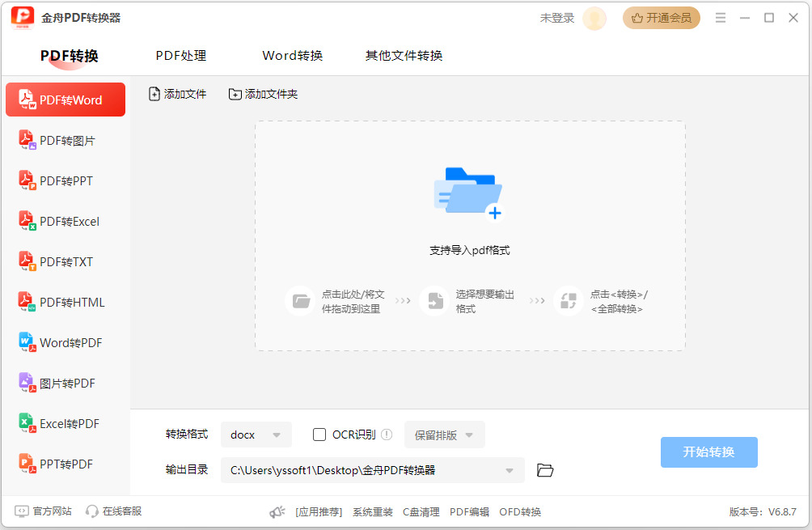812x530 pixels.
Task: Close the 金舟PDF转换器 window
Action: click(793, 18)
